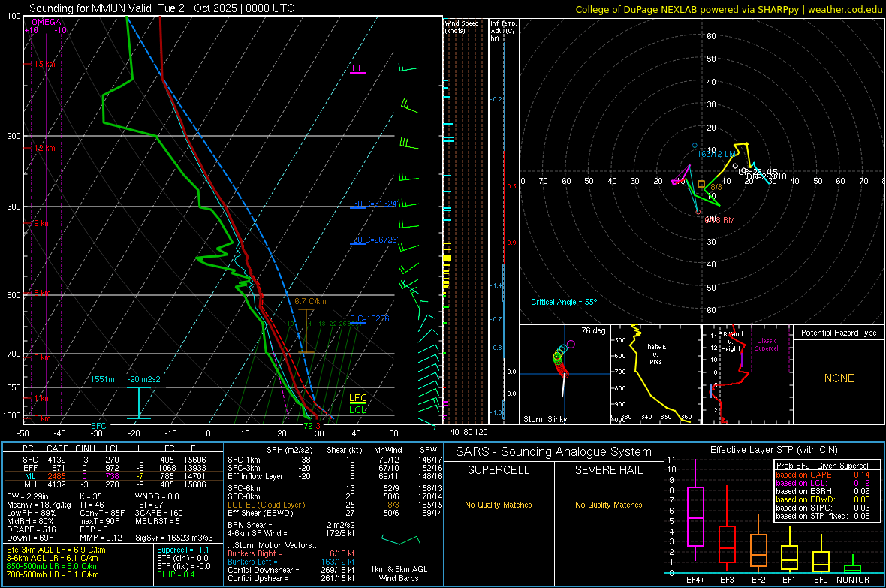Select the Eff Inflow Layer row
The image size is (886, 588).
(335, 476)
